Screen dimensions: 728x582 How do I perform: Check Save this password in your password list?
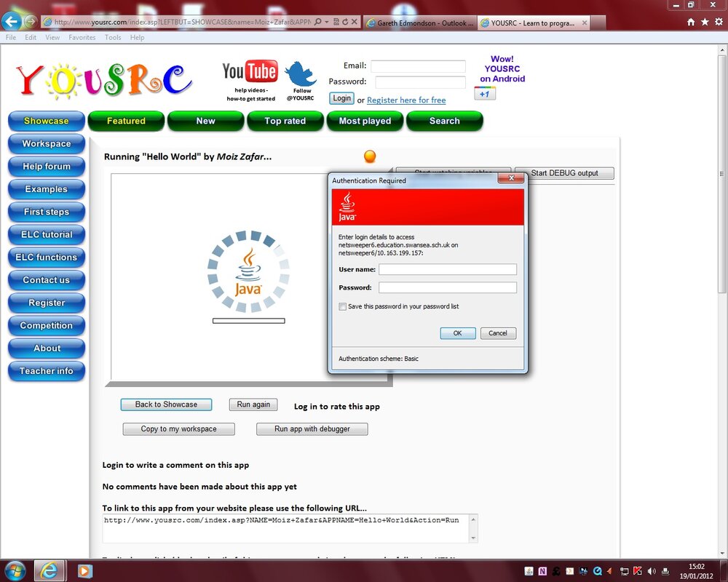[343, 307]
